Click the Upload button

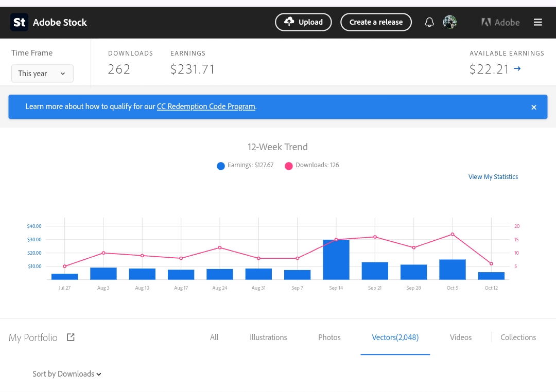[303, 22]
